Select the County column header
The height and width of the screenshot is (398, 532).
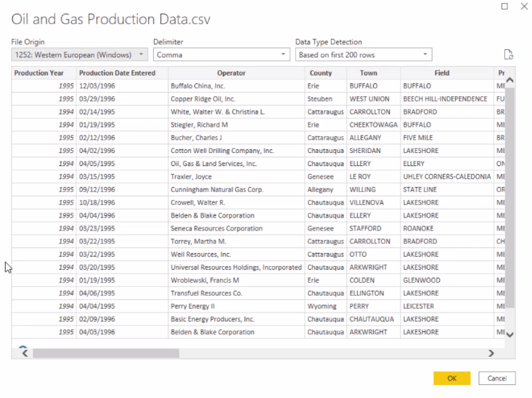coord(326,73)
